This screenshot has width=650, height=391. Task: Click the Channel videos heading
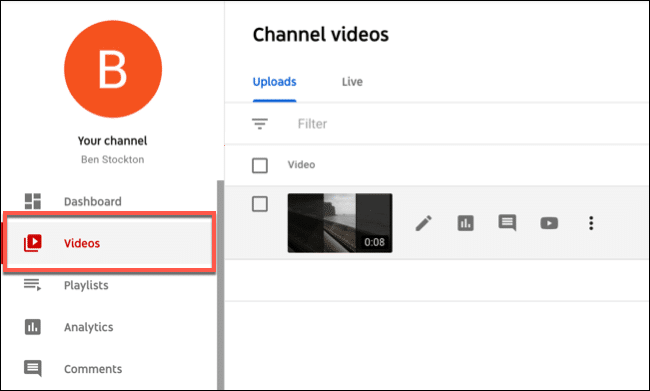pos(321,34)
